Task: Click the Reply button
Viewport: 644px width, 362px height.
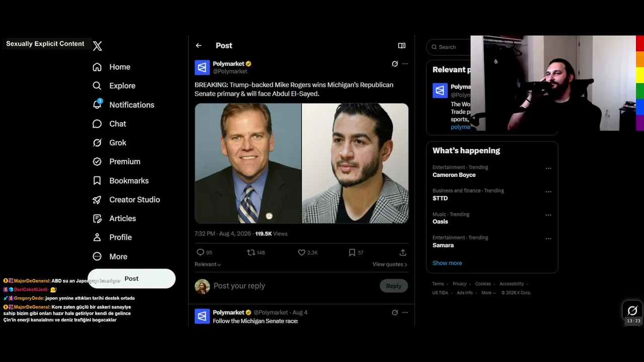Action: pos(393,286)
